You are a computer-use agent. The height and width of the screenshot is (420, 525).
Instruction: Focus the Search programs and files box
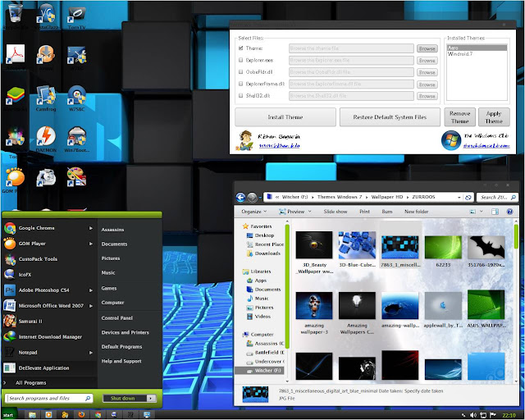coord(48,398)
